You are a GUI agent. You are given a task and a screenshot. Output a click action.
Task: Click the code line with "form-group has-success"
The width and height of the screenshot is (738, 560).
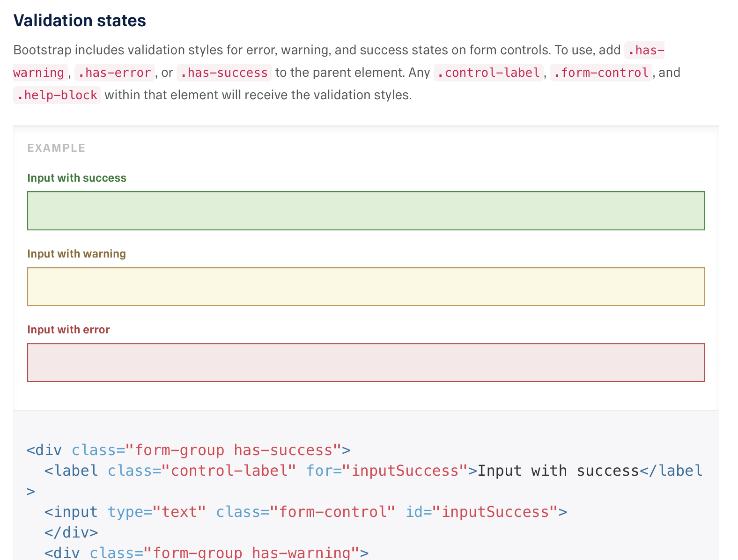[x=188, y=450]
